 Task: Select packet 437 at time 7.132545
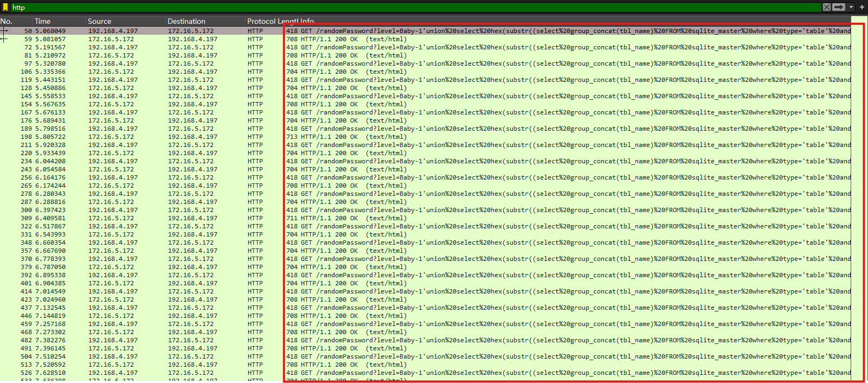[x=426, y=308]
